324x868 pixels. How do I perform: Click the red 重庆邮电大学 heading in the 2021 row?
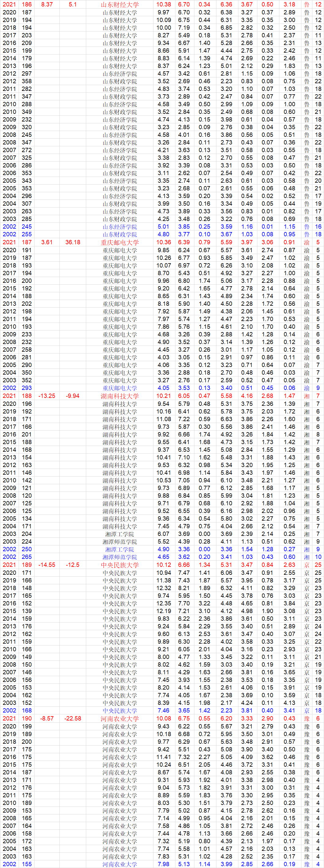(120, 242)
